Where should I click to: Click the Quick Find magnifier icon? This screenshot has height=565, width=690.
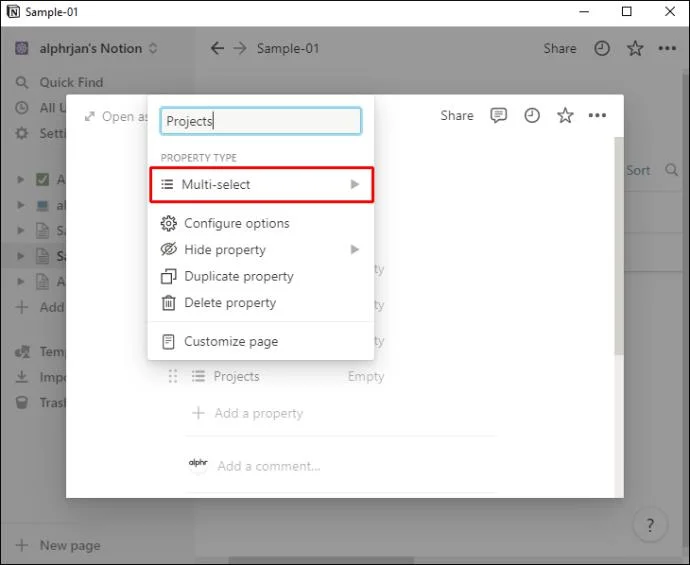[22, 82]
